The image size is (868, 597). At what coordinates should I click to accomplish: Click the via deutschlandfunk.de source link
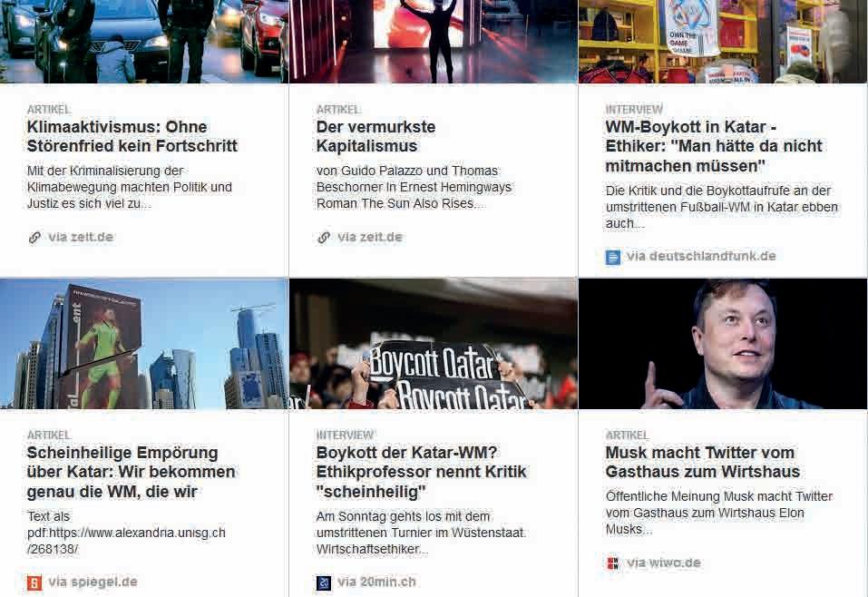click(x=701, y=257)
